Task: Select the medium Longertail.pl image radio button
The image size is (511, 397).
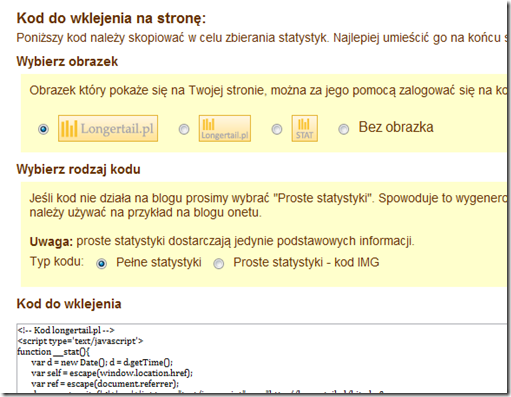Action: pos(184,129)
